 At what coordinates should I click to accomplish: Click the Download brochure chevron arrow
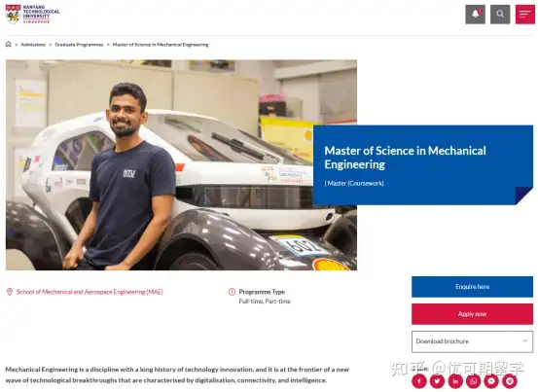tap(525, 340)
